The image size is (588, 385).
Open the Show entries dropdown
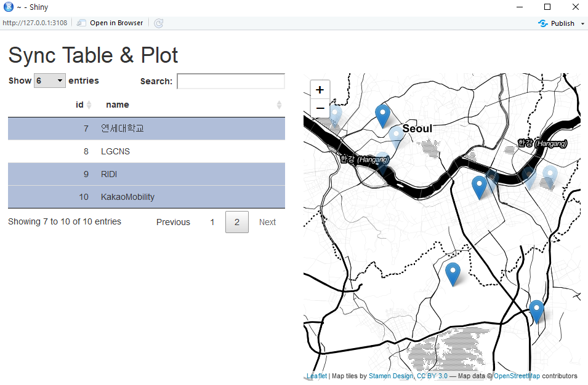point(50,81)
